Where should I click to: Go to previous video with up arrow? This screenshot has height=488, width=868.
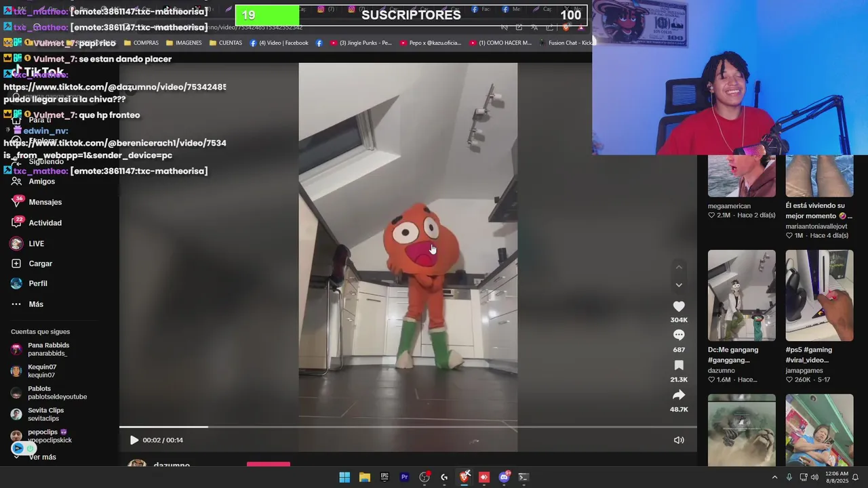679,267
